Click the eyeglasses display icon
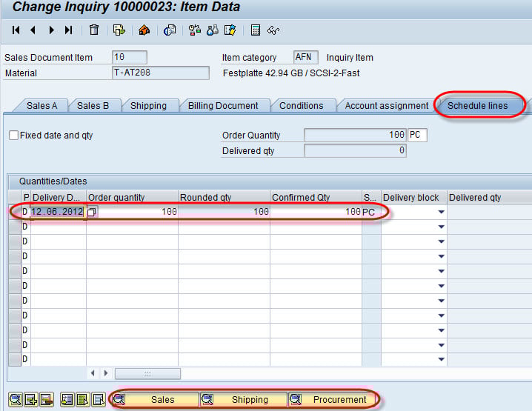Image resolution: width=532 pixels, height=411 pixels. tap(273, 30)
